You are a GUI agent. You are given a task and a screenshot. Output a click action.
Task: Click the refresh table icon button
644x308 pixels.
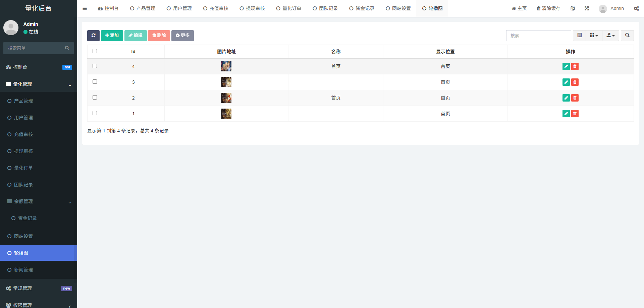93,36
